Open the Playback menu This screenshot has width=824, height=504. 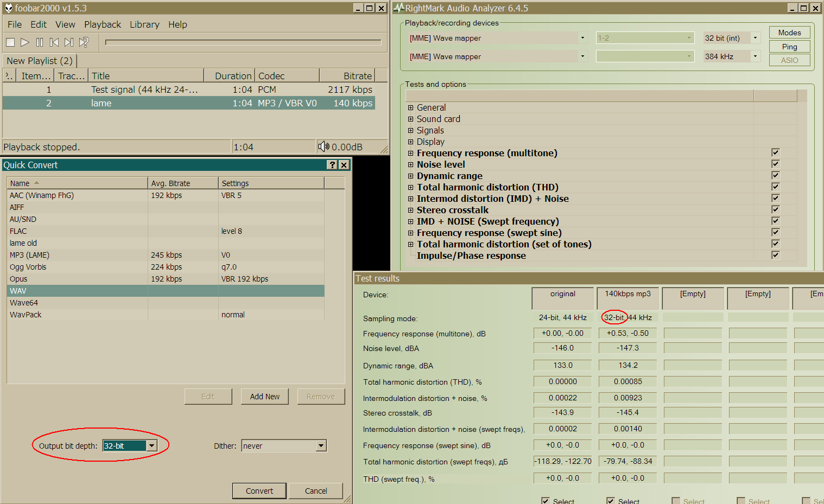pos(103,24)
